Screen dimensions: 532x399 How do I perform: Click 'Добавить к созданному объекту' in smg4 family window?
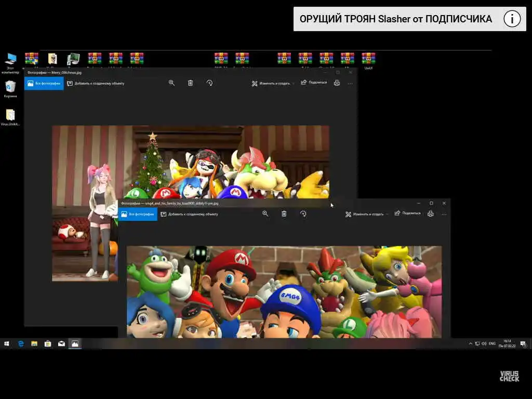pyautogui.click(x=189, y=214)
